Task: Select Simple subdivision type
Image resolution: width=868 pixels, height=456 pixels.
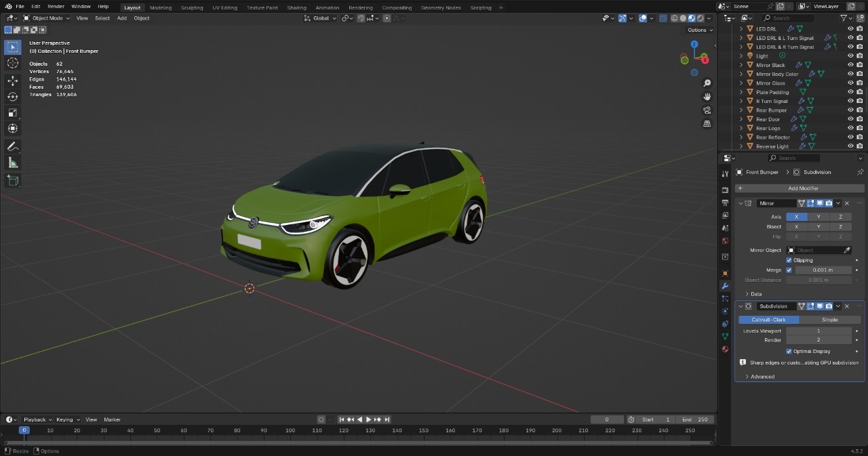Action: [829, 320]
